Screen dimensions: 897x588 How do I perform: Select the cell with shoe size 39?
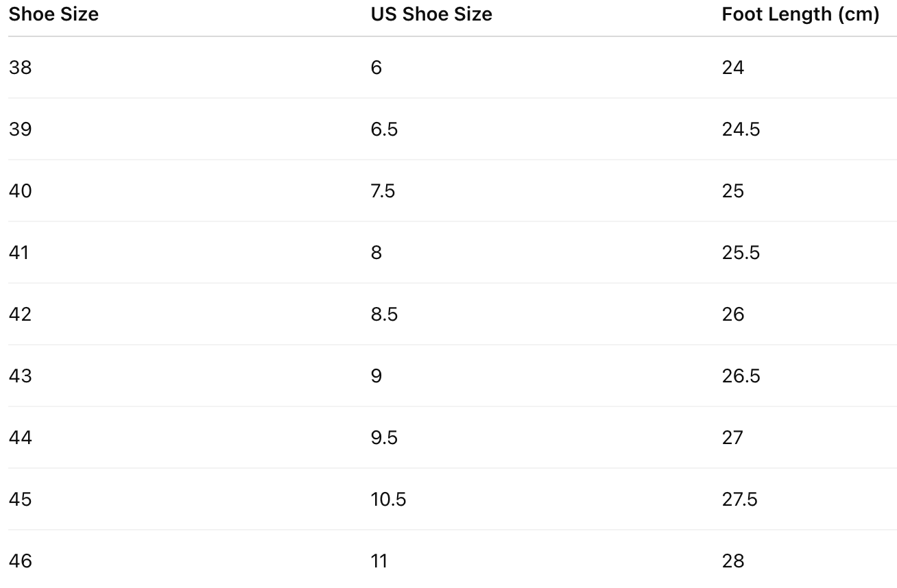click(21, 129)
